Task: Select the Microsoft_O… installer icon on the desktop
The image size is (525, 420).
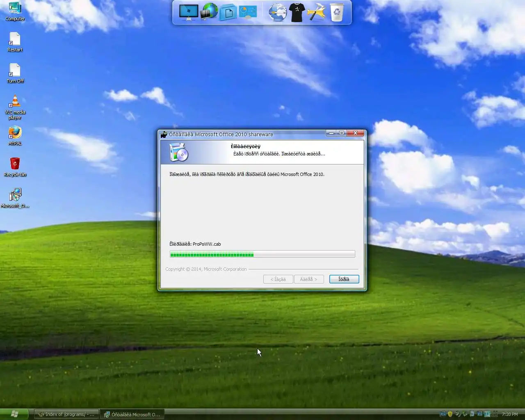Action: 15,198
